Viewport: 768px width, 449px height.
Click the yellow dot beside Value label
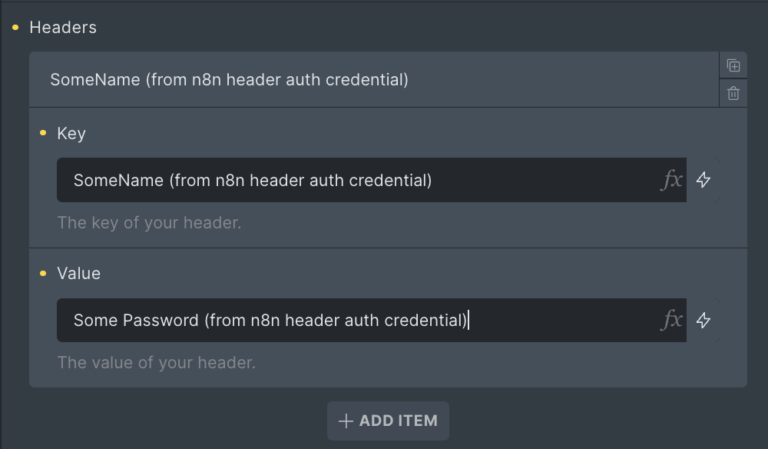pyautogui.click(x=42, y=273)
